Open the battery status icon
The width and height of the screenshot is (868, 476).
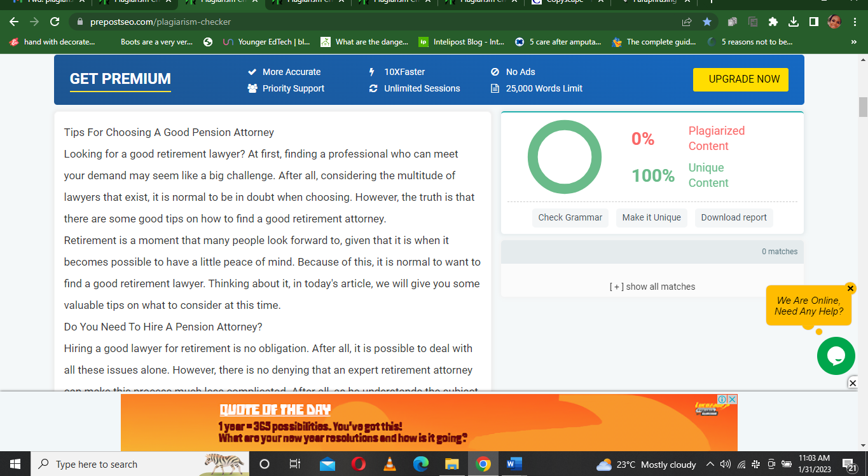coord(787,464)
